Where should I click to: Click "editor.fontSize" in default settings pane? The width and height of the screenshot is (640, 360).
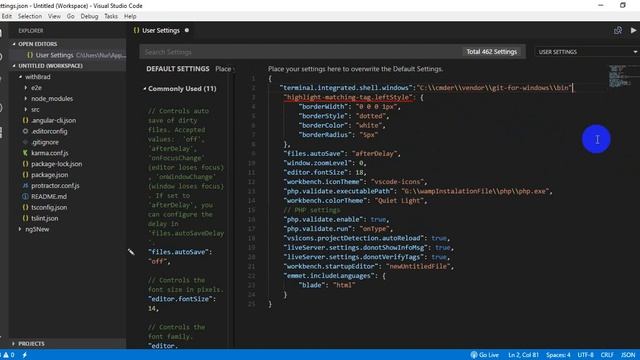[x=180, y=299]
